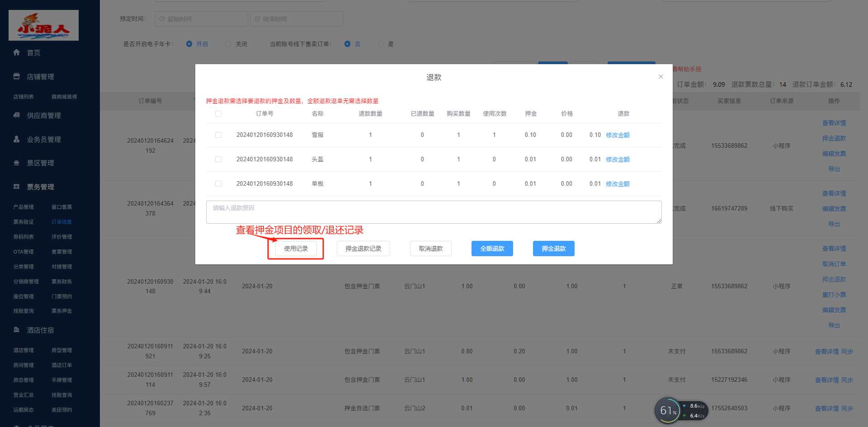The height and width of the screenshot is (427, 868).
Task: Tick the select-all checkbox in table header
Action: click(x=218, y=114)
